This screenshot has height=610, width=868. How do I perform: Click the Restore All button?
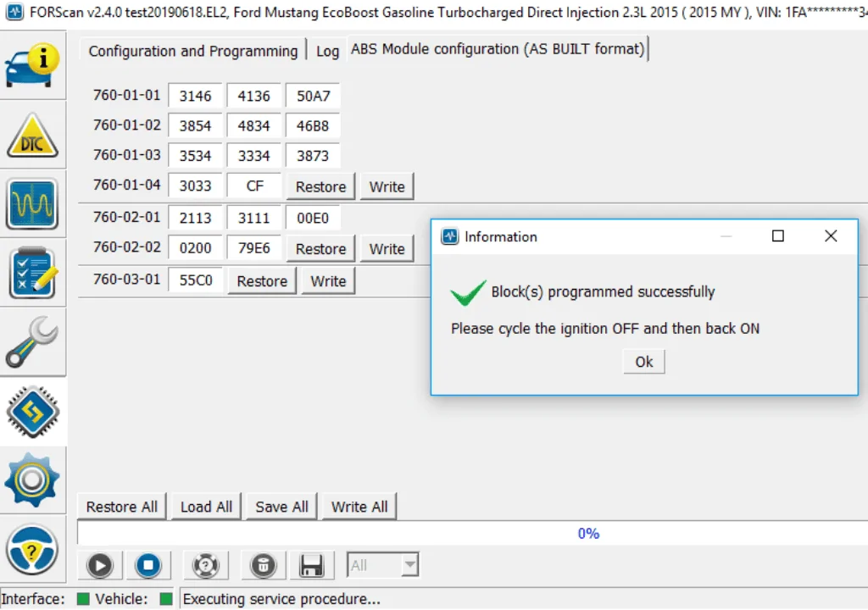(122, 507)
